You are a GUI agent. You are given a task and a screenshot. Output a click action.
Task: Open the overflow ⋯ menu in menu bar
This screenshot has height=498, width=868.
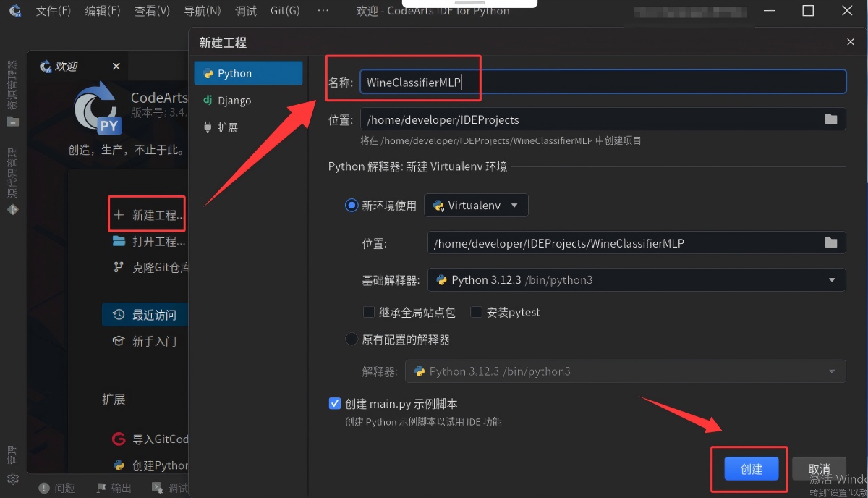click(323, 11)
